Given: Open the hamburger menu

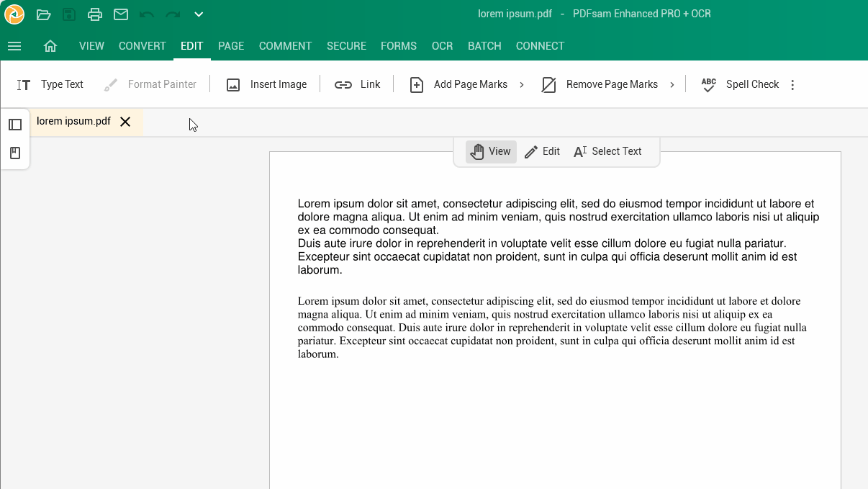Looking at the screenshot, I should 14,46.
